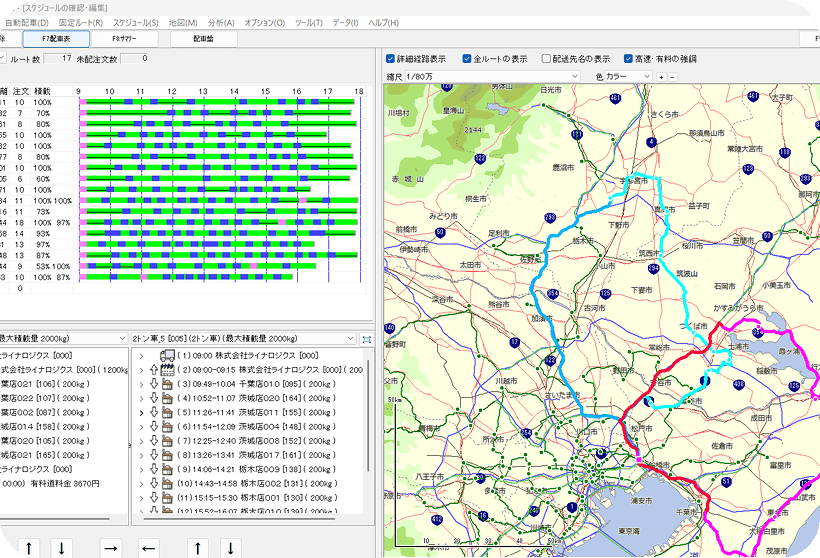Open the 固定ルート(R) menu
Viewport: 820px width, 558px height.
[81, 22]
